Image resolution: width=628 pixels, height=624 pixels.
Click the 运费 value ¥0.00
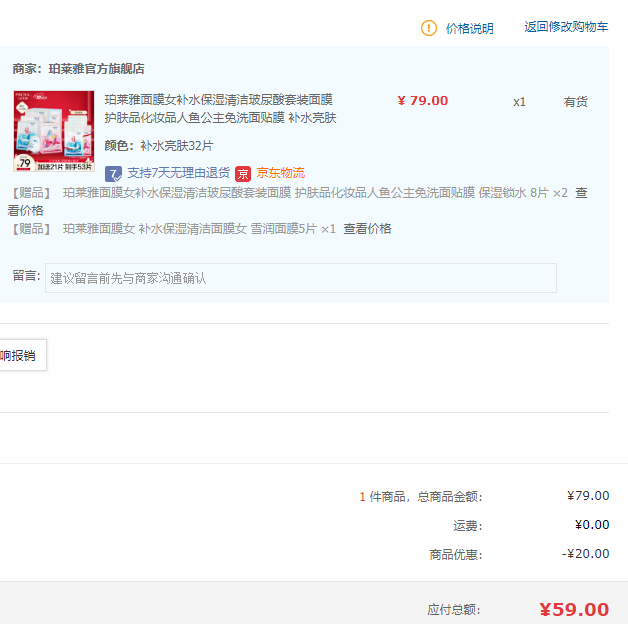tap(592, 525)
